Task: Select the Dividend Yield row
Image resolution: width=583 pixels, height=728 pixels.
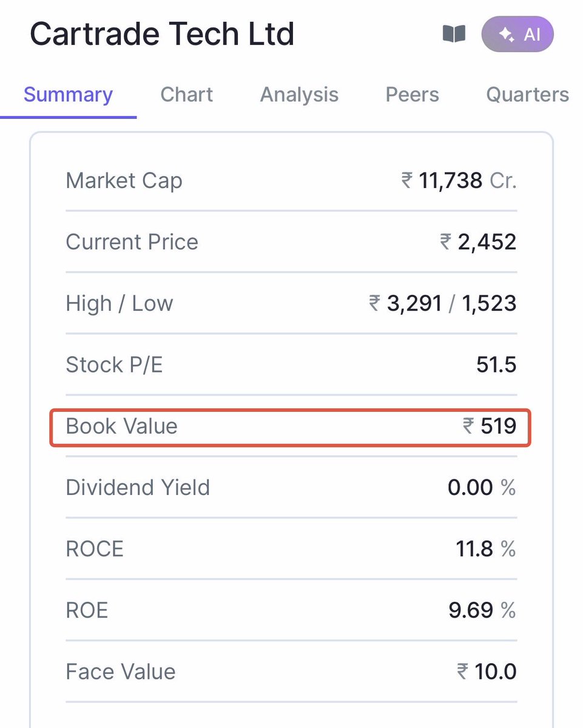Action: pos(291,487)
